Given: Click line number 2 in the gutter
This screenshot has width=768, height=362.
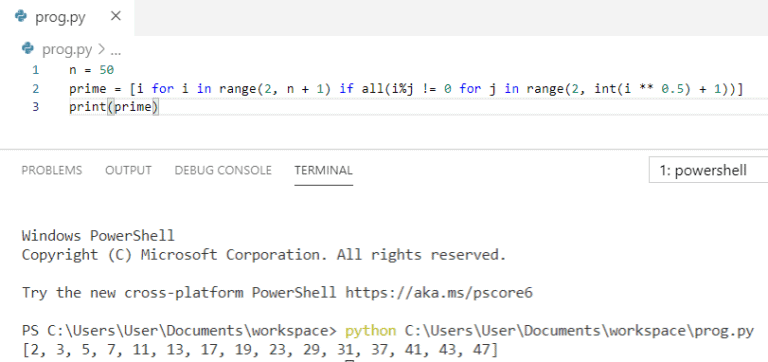Looking at the screenshot, I should pyautogui.click(x=35, y=89).
